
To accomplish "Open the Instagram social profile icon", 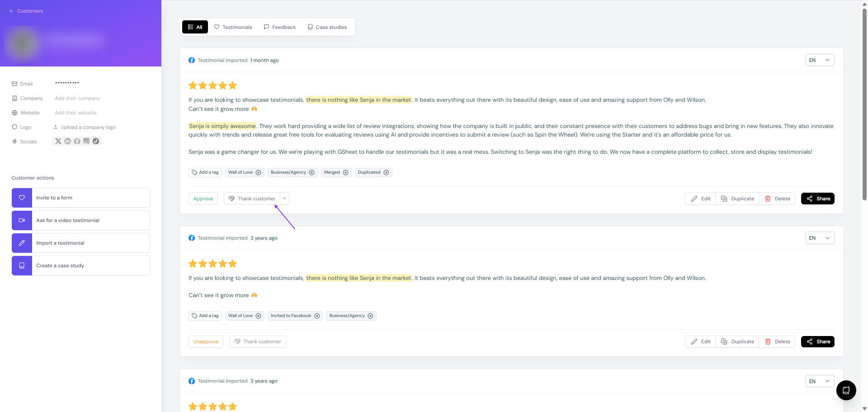I will [86, 141].
